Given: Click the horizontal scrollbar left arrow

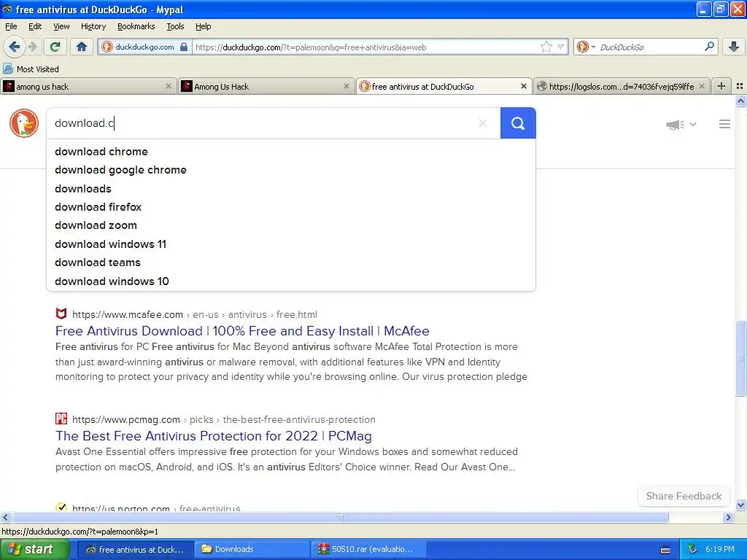Looking at the screenshot, I should coord(5,517).
